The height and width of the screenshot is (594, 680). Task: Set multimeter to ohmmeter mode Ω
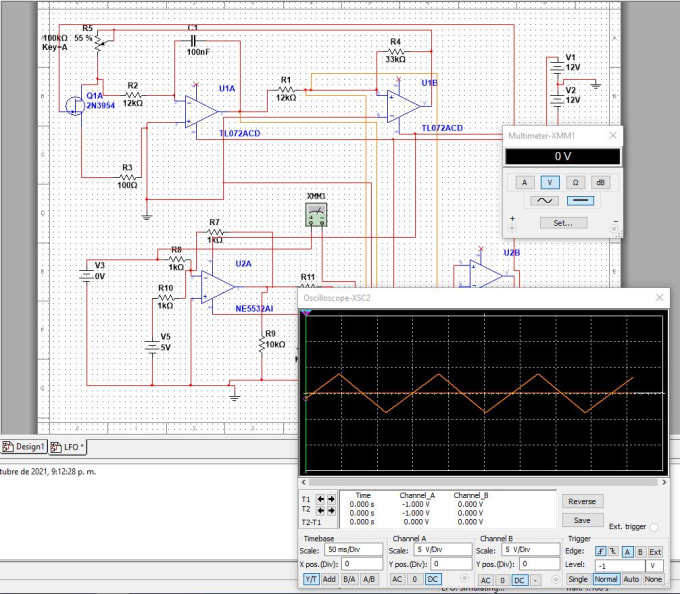point(575,183)
